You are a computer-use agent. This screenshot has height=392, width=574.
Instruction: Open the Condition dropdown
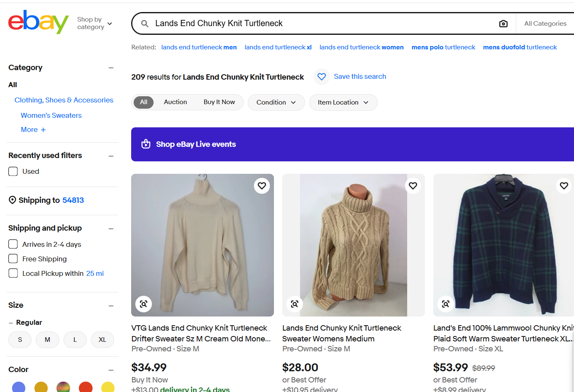coord(276,102)
